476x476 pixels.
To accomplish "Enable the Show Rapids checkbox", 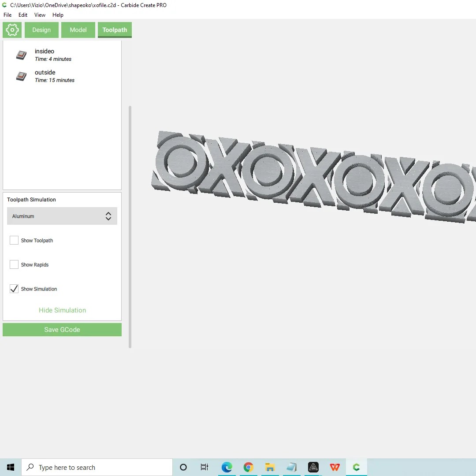I will (x=14, y=264).
